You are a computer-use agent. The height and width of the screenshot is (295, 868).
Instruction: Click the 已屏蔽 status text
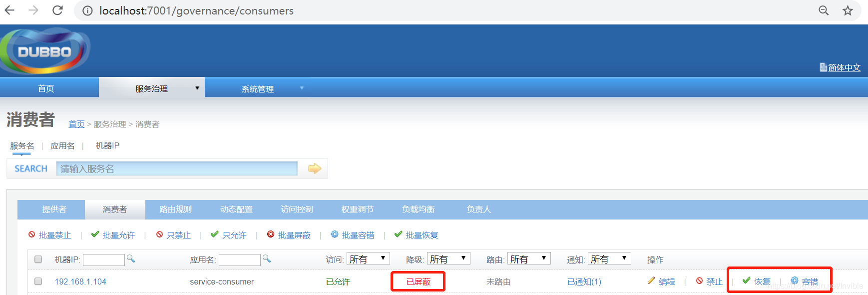418,281
